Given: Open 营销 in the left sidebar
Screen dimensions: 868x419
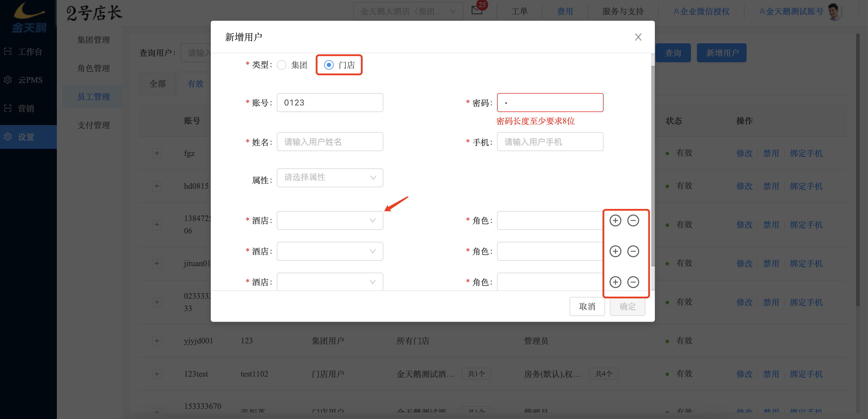Looking at the screenshot, I should 28,108.
